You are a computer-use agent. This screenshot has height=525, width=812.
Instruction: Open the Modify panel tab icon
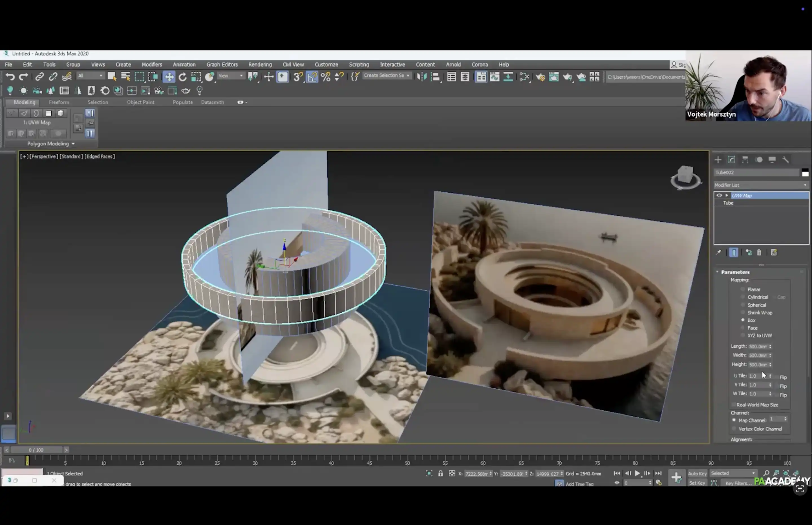tap(731, 159)
